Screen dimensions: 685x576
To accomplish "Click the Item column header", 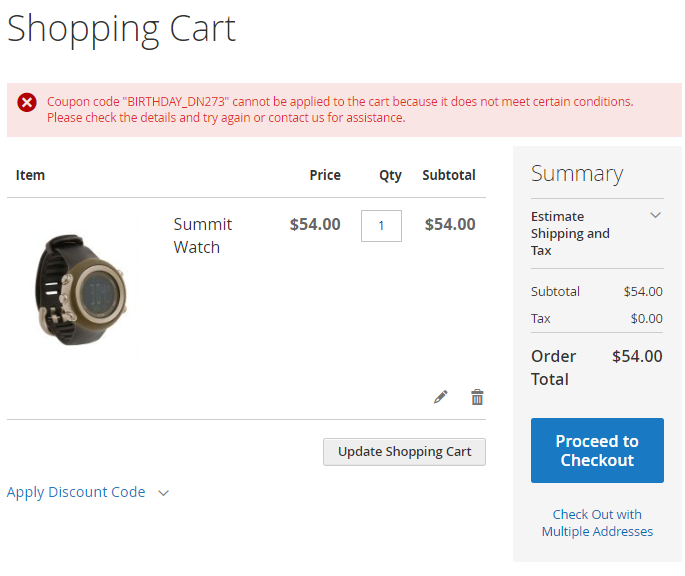I will tap(30, 175).
